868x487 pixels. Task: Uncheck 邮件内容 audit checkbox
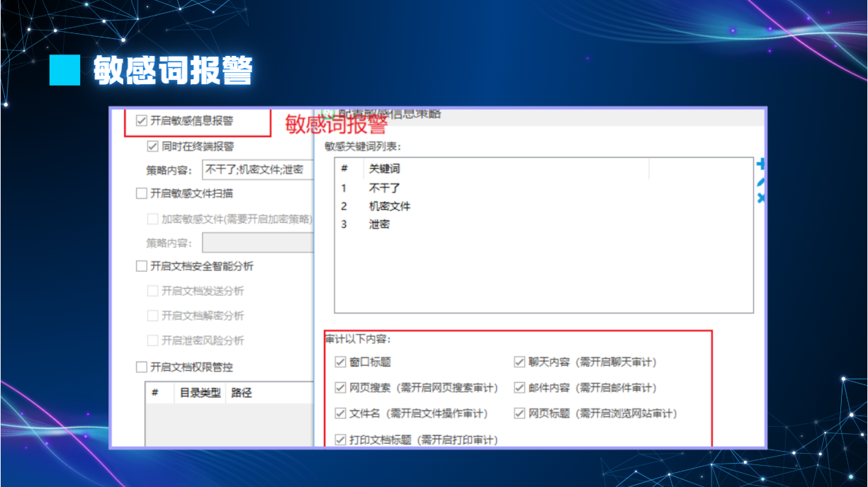click(519, 388)
